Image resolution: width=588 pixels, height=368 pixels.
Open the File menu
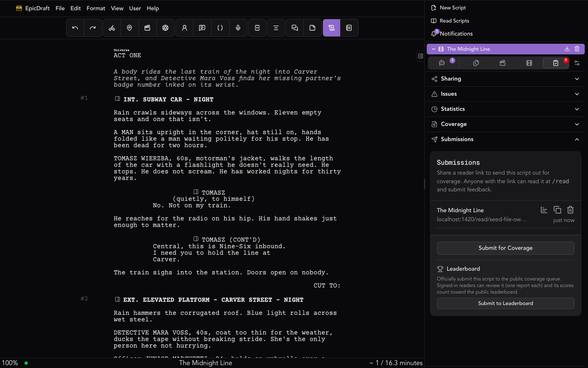click(x=60, y=8)
